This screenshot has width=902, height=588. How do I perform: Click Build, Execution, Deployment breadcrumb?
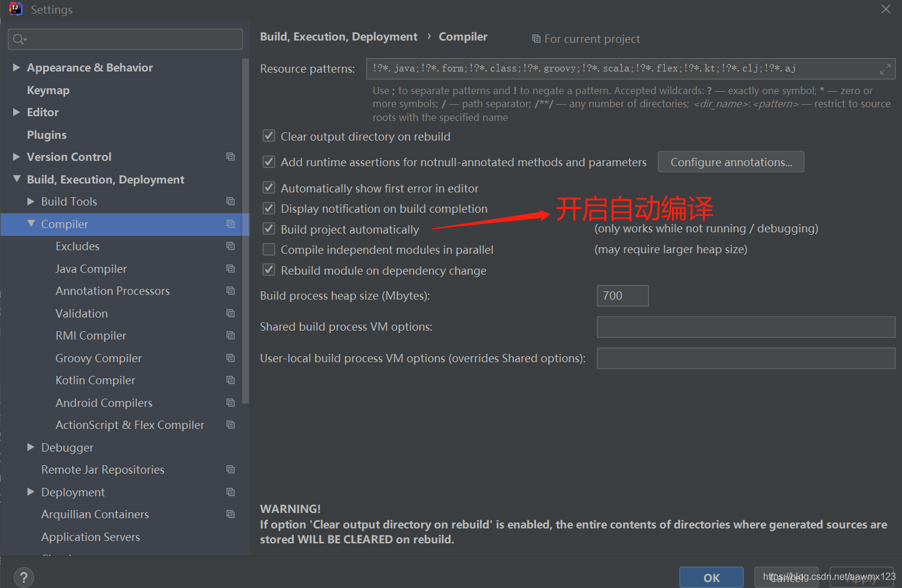pyautogui.click(x=339, y=36)
